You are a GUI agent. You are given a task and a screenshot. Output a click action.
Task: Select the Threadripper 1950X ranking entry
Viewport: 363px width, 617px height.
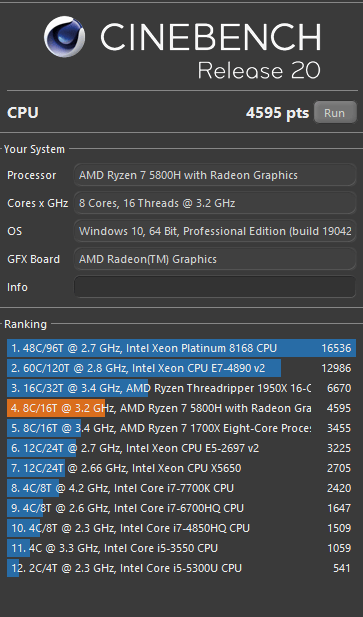tap(181, 388)
